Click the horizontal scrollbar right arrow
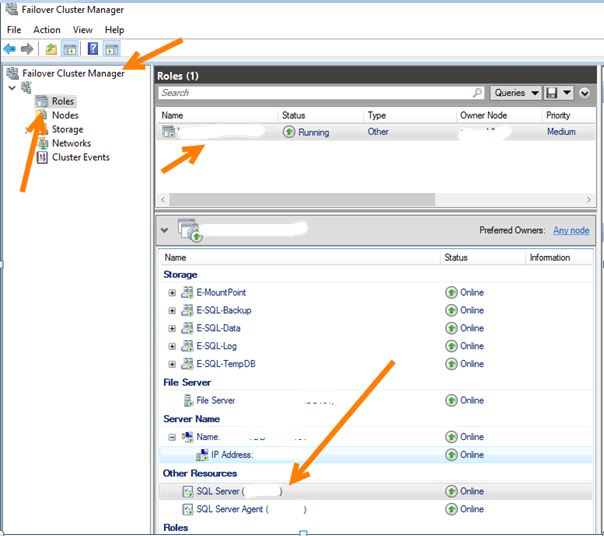This screenshot has width=604, height=536. tap(588, 200)
